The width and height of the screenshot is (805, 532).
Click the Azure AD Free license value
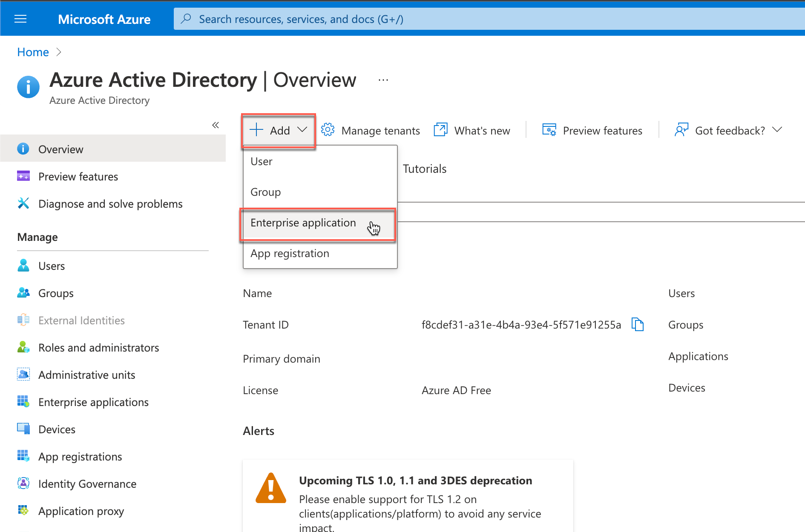pyautogui.click(x=456, y=390)
